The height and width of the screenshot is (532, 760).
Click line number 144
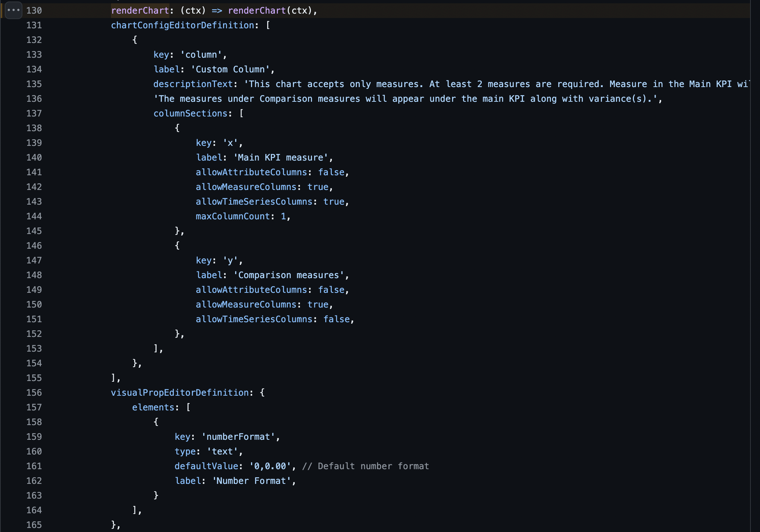(34, 216)
